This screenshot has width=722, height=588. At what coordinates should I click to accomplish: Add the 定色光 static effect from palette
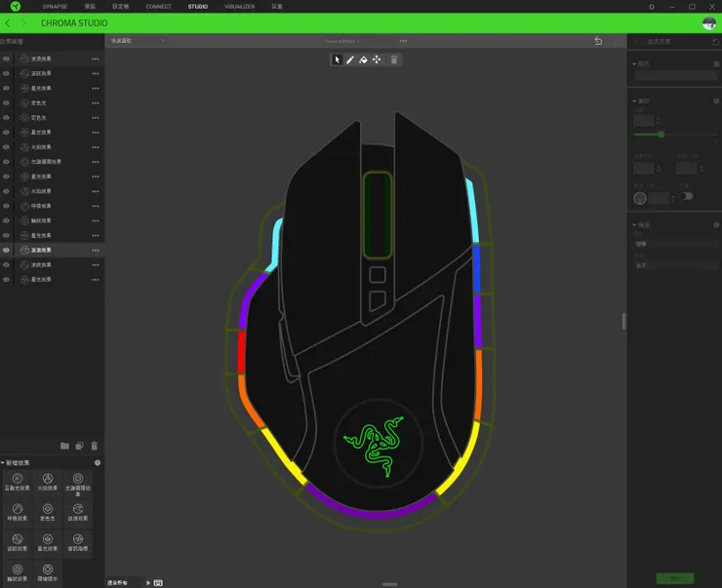(x=48, y=513)
